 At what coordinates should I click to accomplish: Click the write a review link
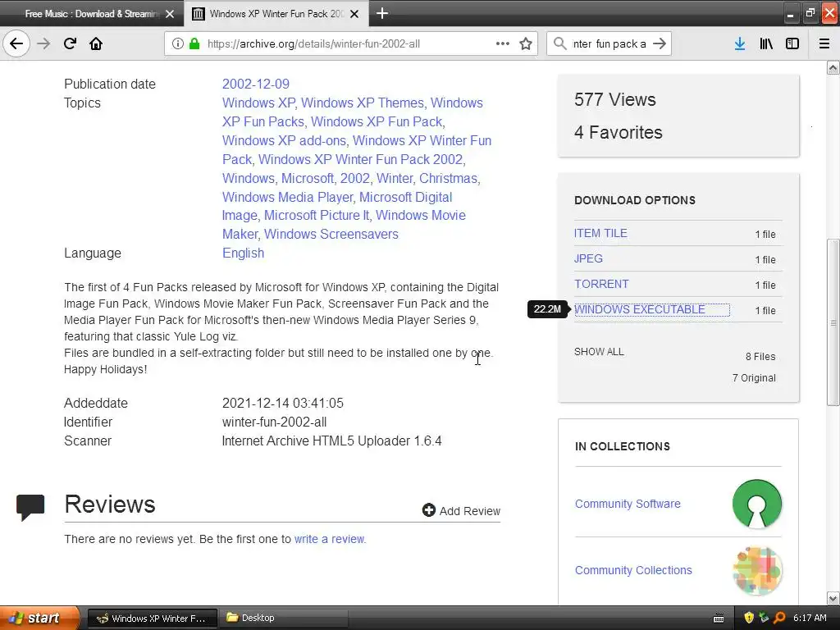pos(330,539)
